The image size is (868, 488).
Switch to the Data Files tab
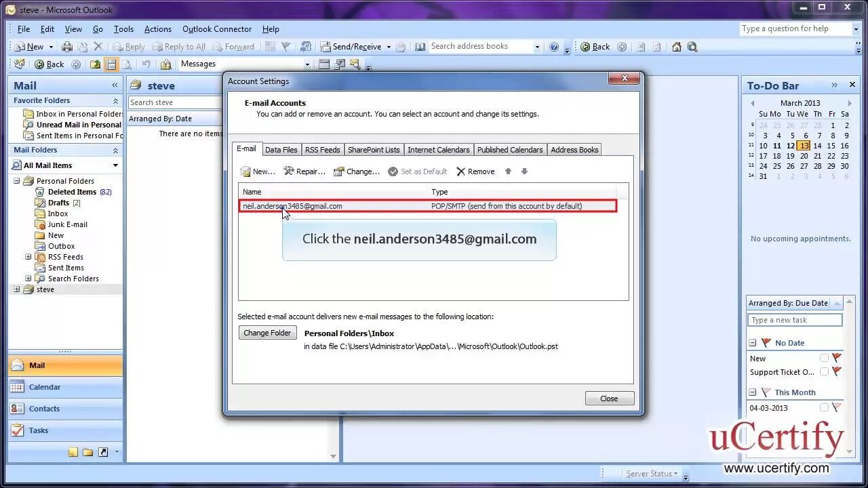tap(281, 149)
